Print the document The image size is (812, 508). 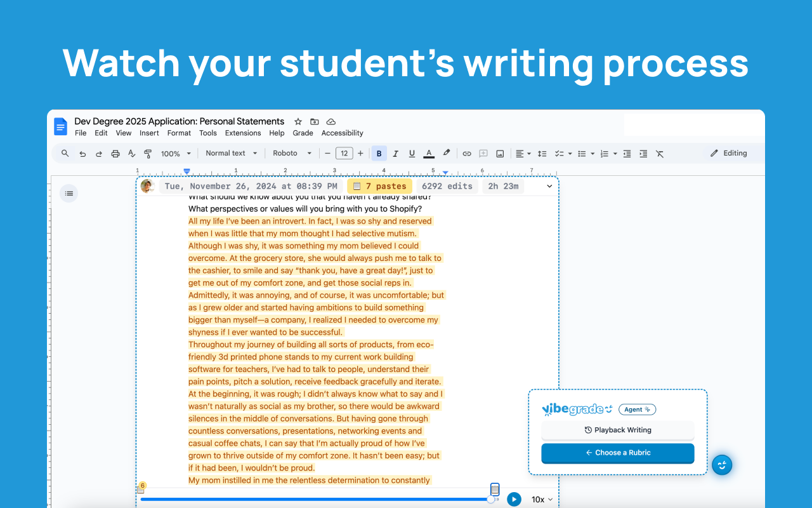pos(115,154)
